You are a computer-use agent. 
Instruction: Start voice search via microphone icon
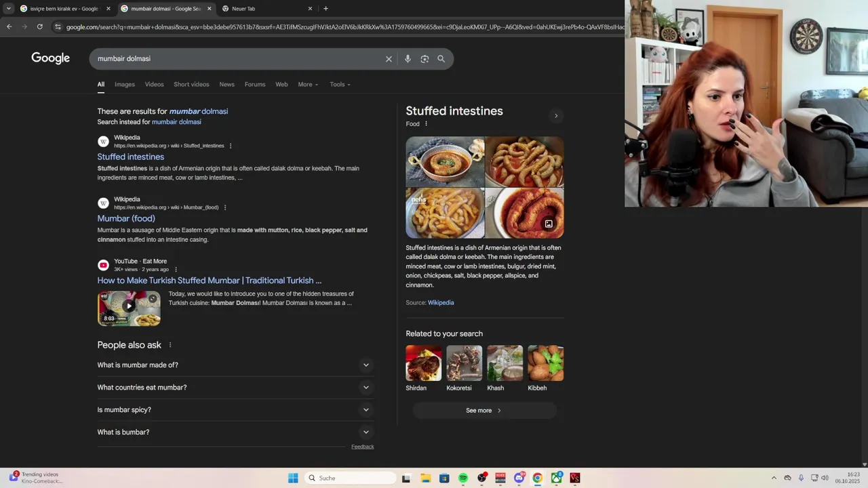pyautogui.click(x=408, y=59)
